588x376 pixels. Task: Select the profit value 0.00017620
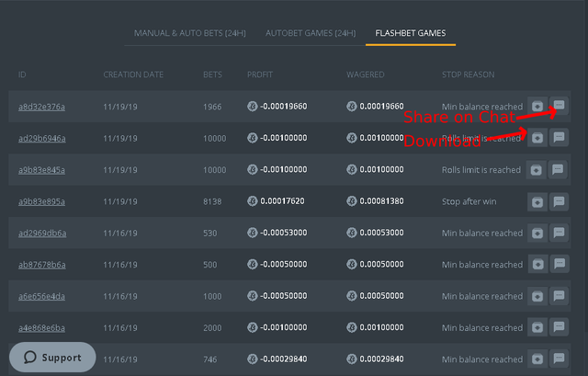point(282,201)
